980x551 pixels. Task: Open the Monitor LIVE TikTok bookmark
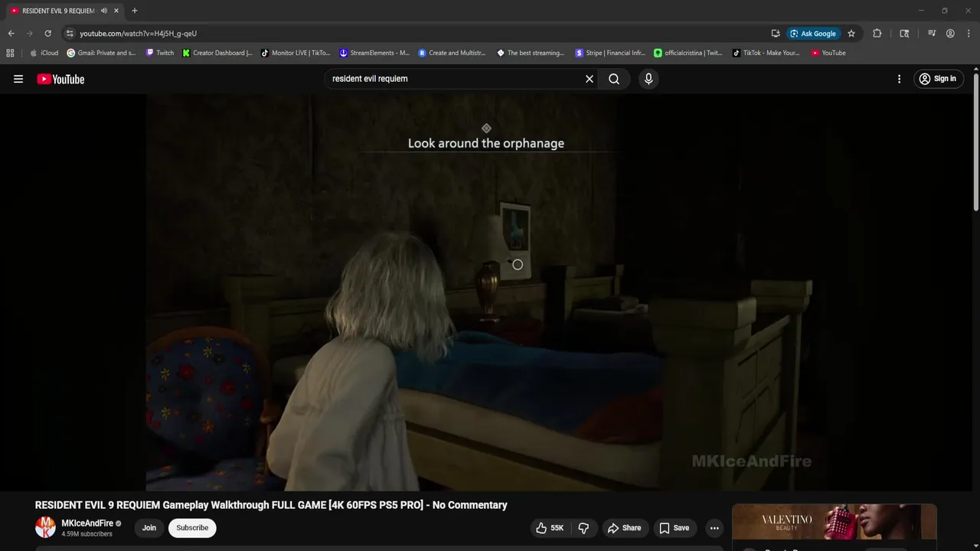(296, 53)
